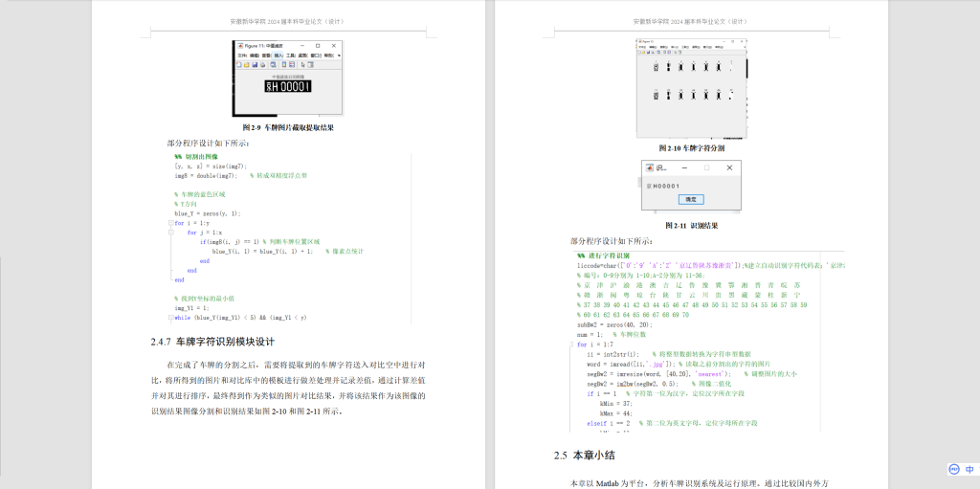
Task: Click code line 'blue_Y = zeros(y, 1);'
Action: (208, 213)
